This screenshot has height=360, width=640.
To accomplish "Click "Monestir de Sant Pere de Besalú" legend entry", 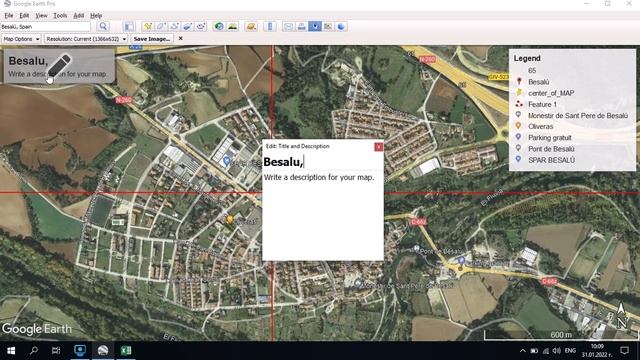I will [578, 116].
